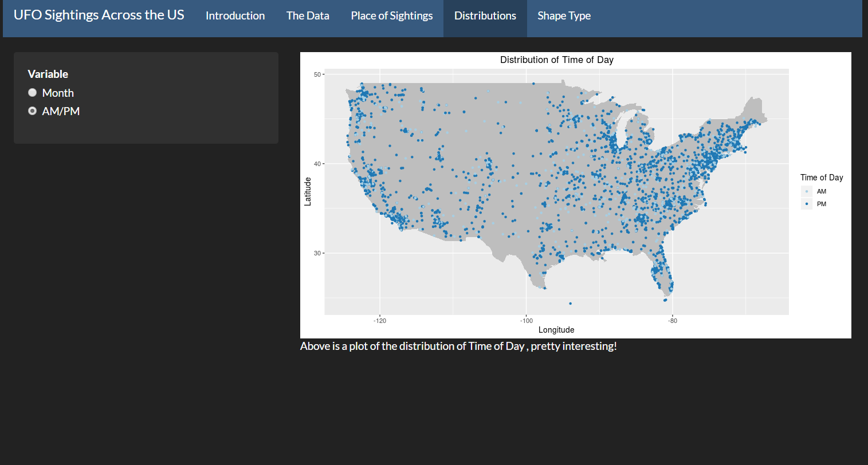Click the -80 longitude tick label
Image resolution: width=868 pixels, height=465 pixels.
point(673,321)
